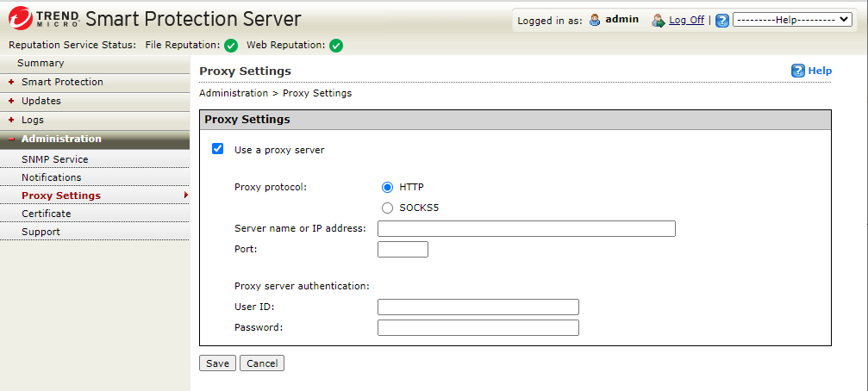Click the blue help icon beside the dropdown
Image resolution: width=868 pixels, height=391 pixels.
[x=722, y=20]
